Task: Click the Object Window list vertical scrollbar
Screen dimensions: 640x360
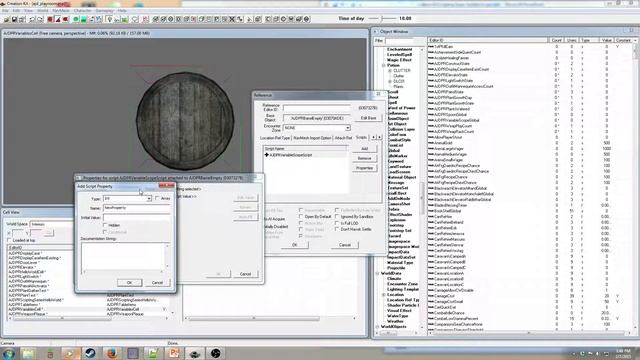Action: tap(636, 186)
